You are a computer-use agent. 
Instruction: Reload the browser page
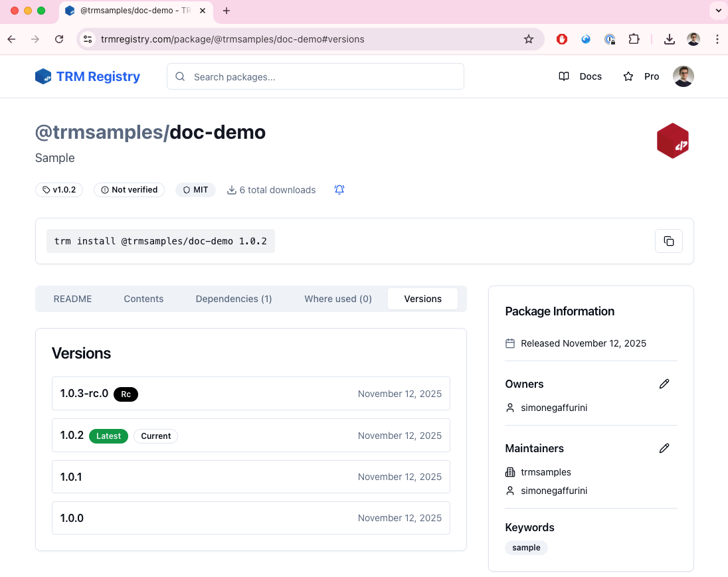coord(59,39)
